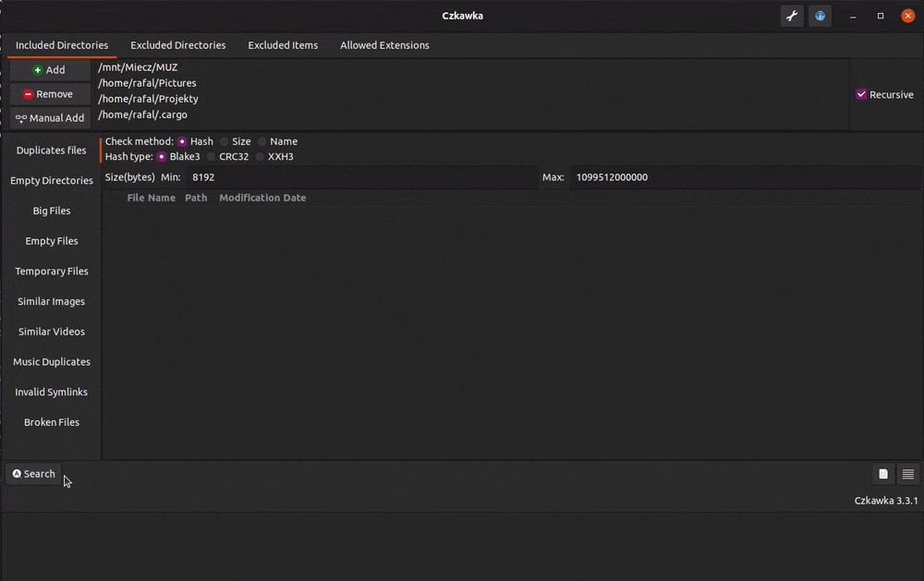Remove the selected directory

50,94
